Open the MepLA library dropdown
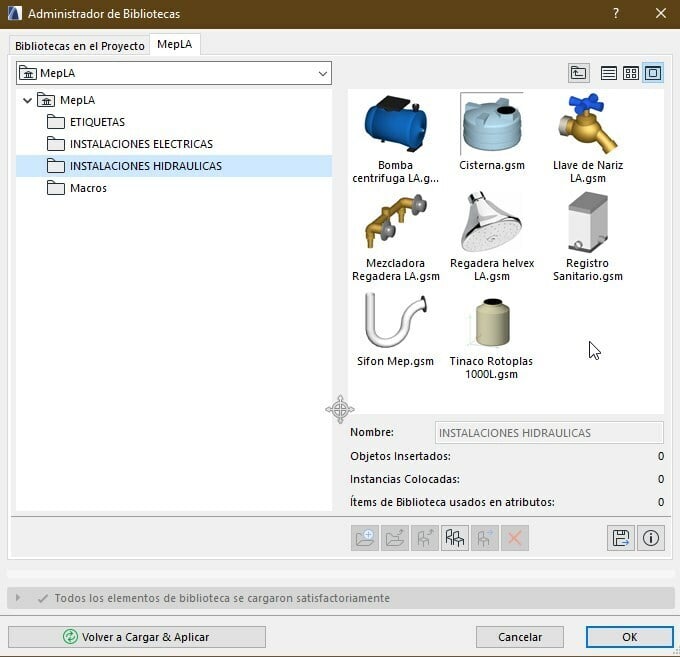This screenshot has width=680, height=657. 174,73
